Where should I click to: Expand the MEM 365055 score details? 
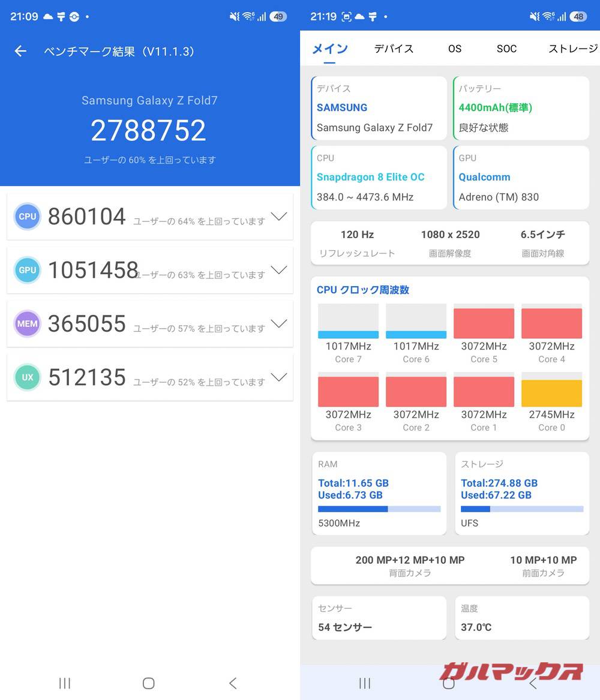coord(279,324)
